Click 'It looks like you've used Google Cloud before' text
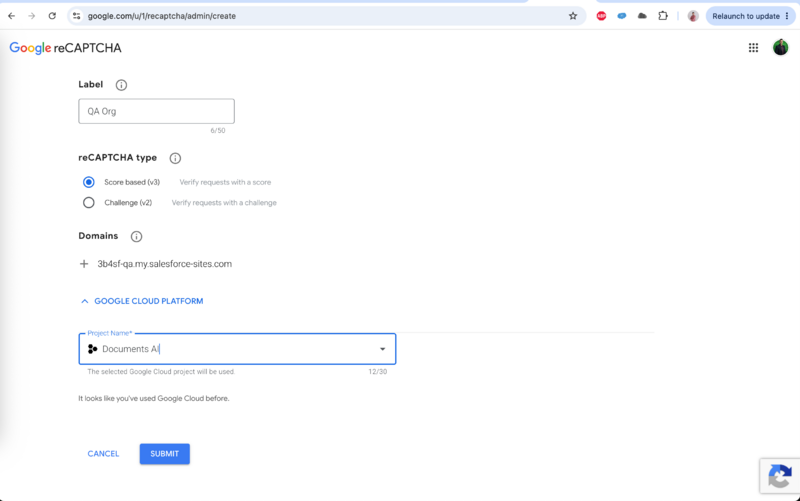The height and width of the screenshot is (501, 800). [x=154, y=398]
